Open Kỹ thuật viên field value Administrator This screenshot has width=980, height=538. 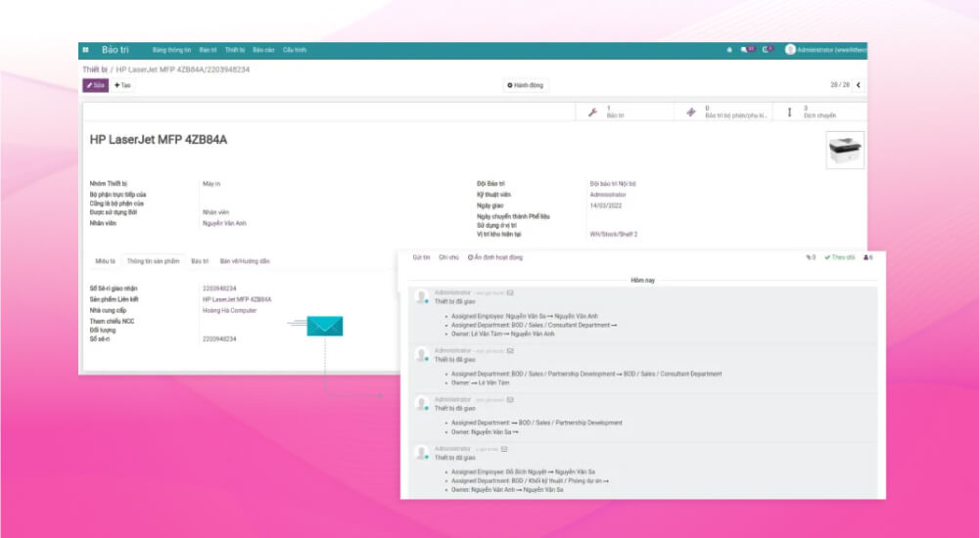[608, 195]
